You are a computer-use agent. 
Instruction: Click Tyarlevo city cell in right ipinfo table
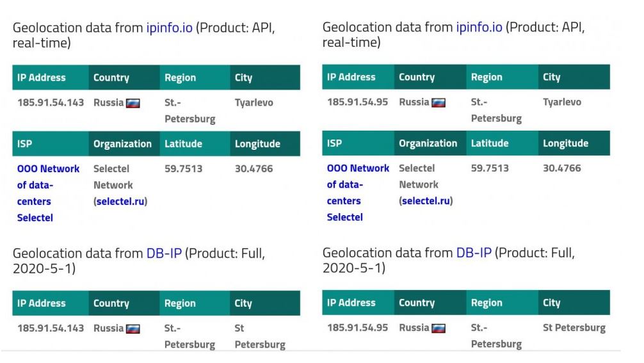click(562, 102)
